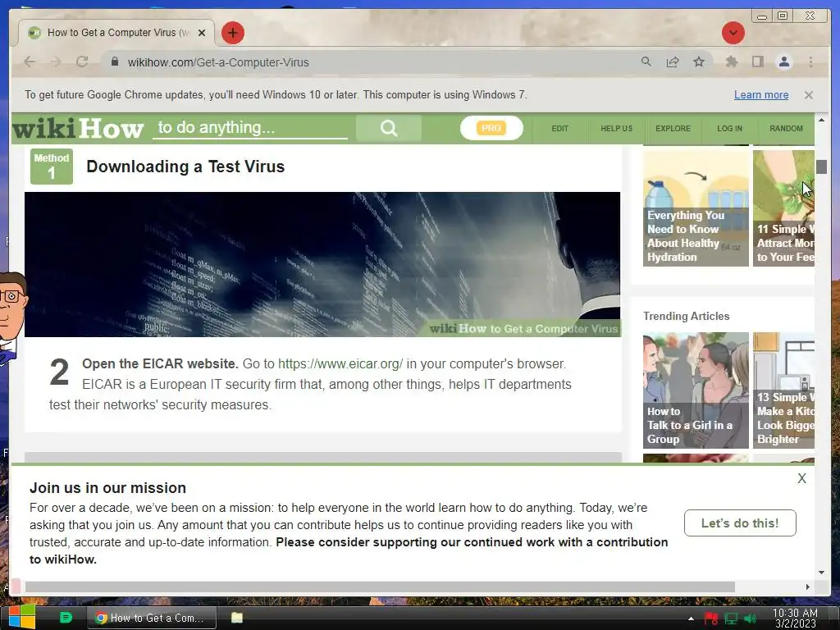Click the browser back arrow
Screen dimensions: 840x630
pyautogui.click(x=30, y=62)
